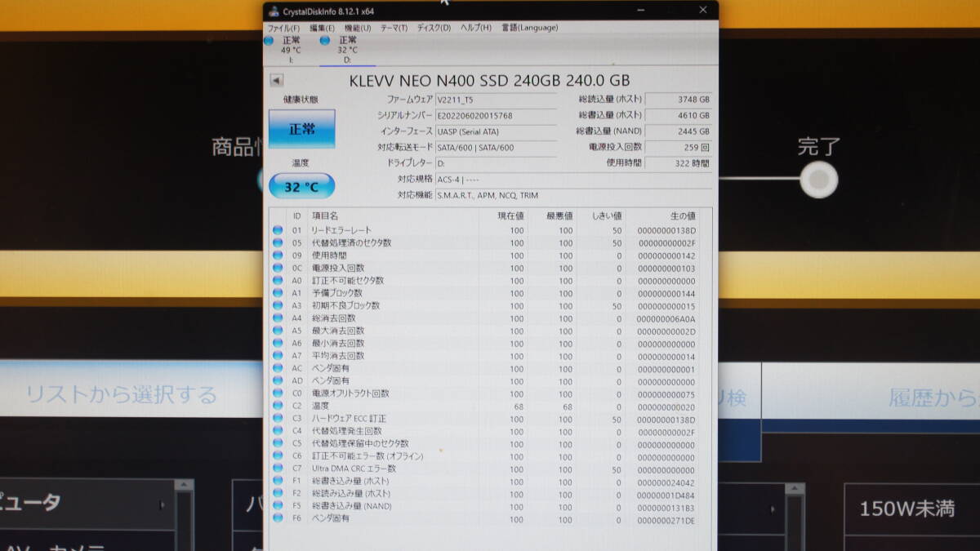Screen dimensions: 980x551
Task: Click the status orb on row C4 代替処理発生回数
Action: 278,431
